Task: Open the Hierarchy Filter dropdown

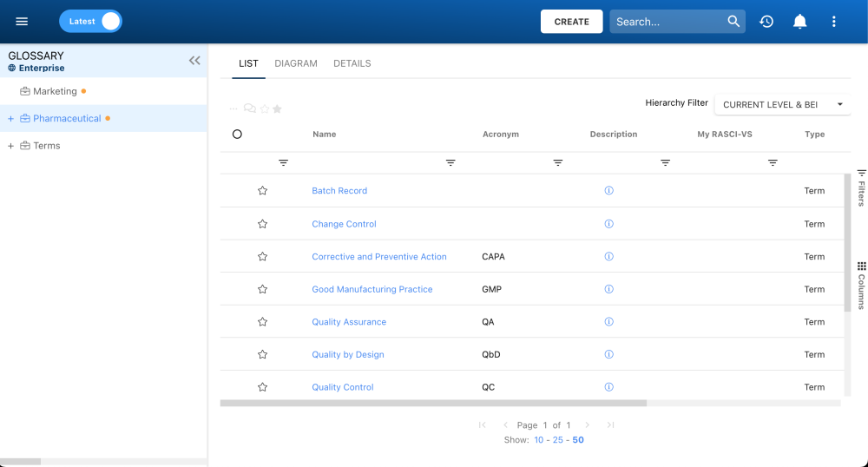Action: [x=782, y=104]
